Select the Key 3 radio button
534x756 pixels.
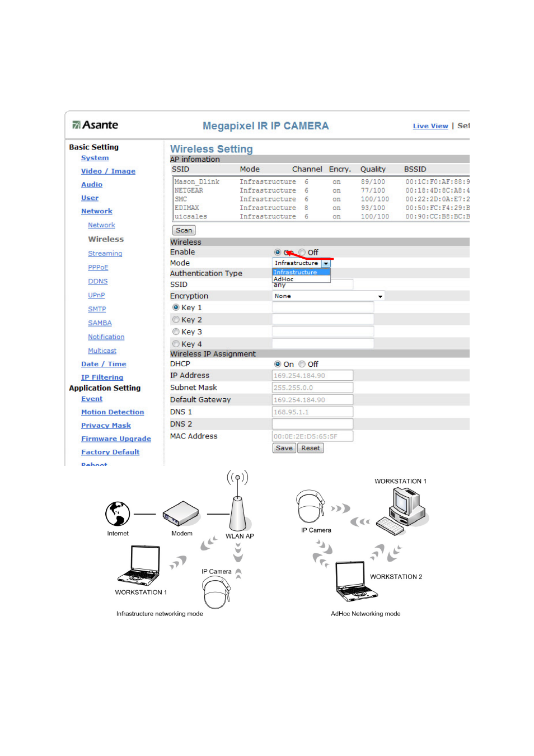pos(176,332)
